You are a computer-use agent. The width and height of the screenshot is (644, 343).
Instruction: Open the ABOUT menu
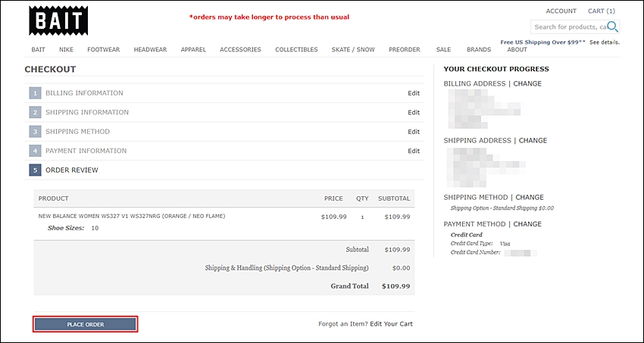tap(517, 50)
